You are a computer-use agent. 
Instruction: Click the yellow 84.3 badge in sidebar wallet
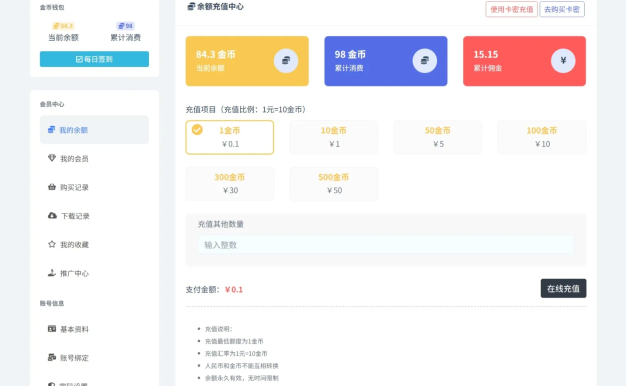tap(63, 26)
